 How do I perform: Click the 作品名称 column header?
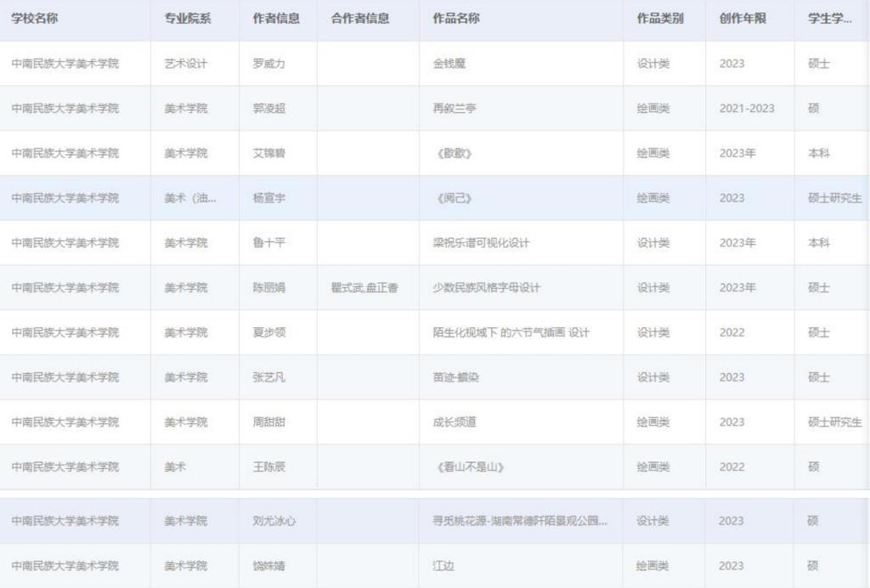coord(456,19)
